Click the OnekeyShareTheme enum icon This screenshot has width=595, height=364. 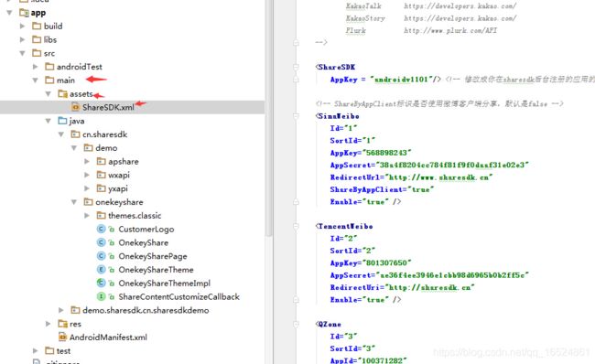101,270
